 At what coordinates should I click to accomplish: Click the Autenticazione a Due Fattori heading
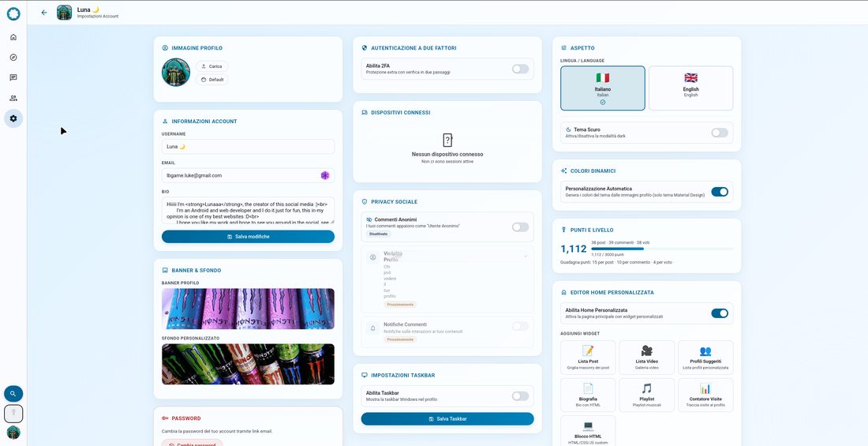413,48
